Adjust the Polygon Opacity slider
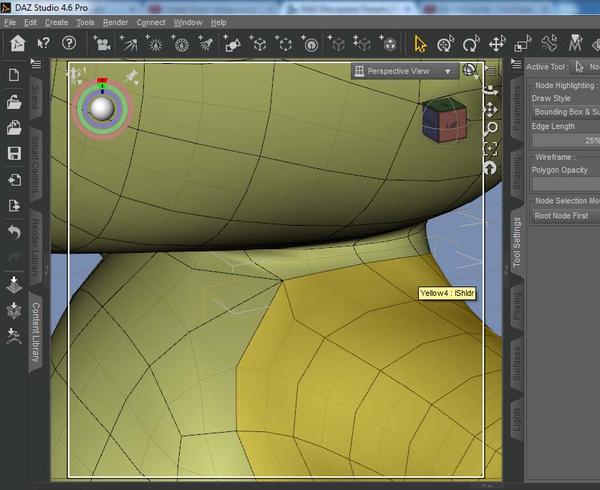This screenshot has height=490, width=600. (566, 184)
